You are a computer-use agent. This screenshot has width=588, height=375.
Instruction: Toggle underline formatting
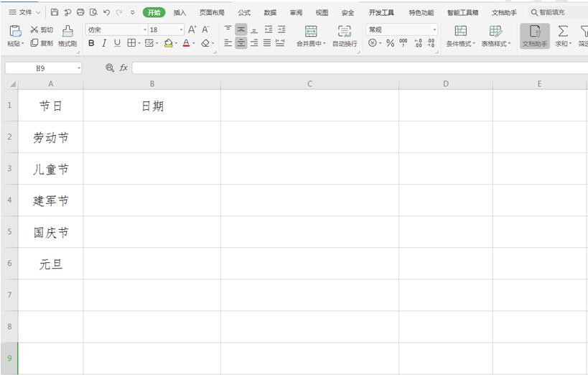tap(117, 43)
